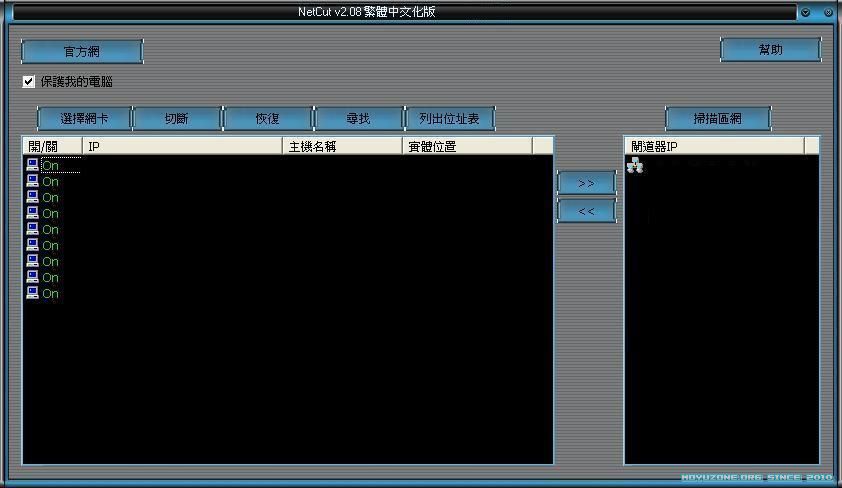Click 選擇網卡 to choose adapter
This screenshot has width=842, height=488.
tap(84, 119)
